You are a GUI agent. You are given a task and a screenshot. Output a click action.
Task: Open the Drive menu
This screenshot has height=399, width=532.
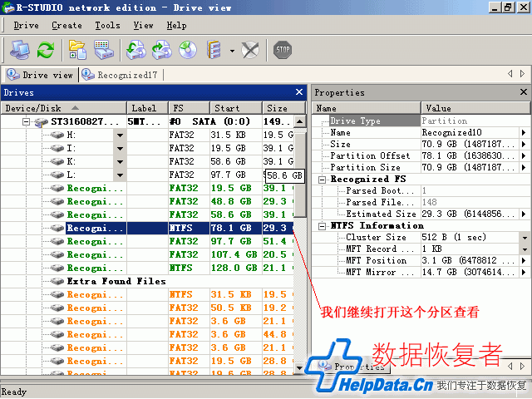tap(26, 26)
